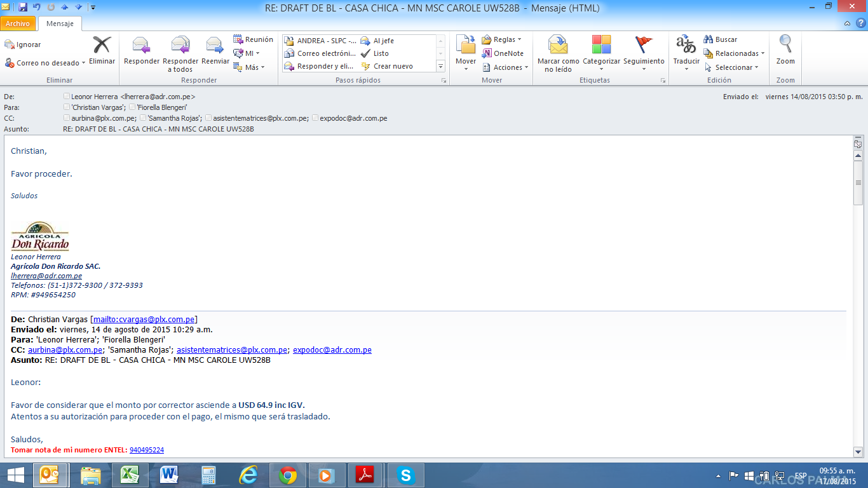Click the lherrera@adr.com.pe signature link
868x488 pixels.
(46, 276)
